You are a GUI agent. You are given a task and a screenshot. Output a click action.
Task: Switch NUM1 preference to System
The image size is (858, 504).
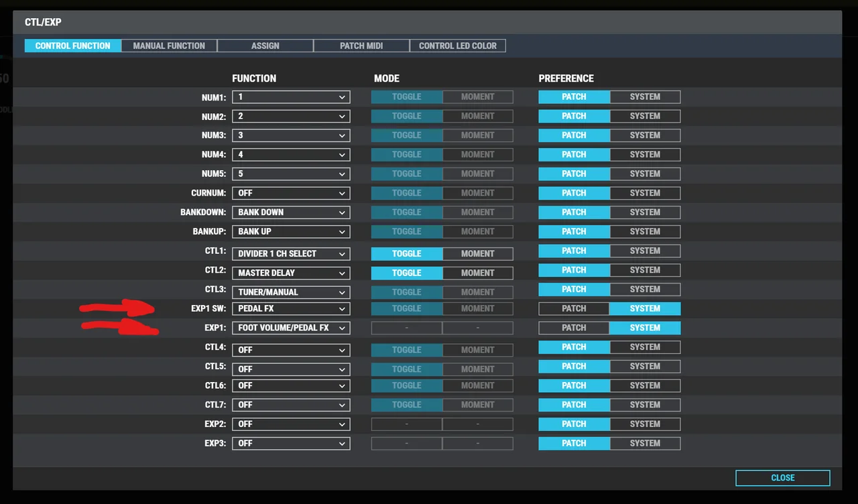pos(645,97)
